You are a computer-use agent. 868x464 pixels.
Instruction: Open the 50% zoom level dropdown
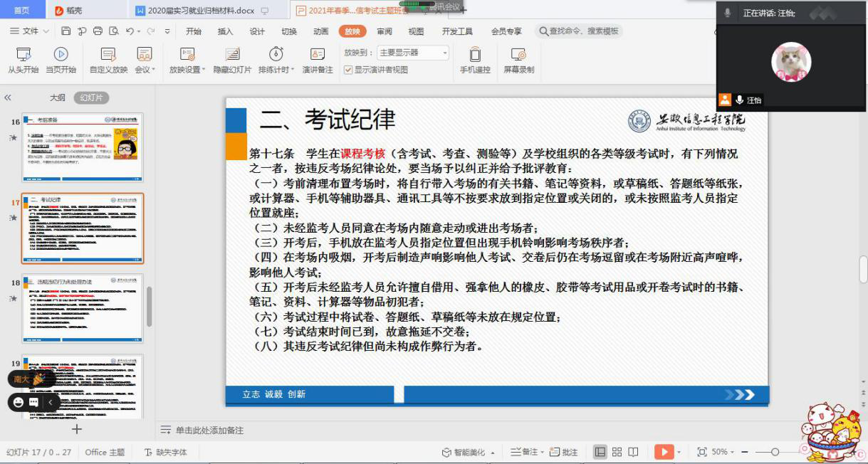click(721, 451)
